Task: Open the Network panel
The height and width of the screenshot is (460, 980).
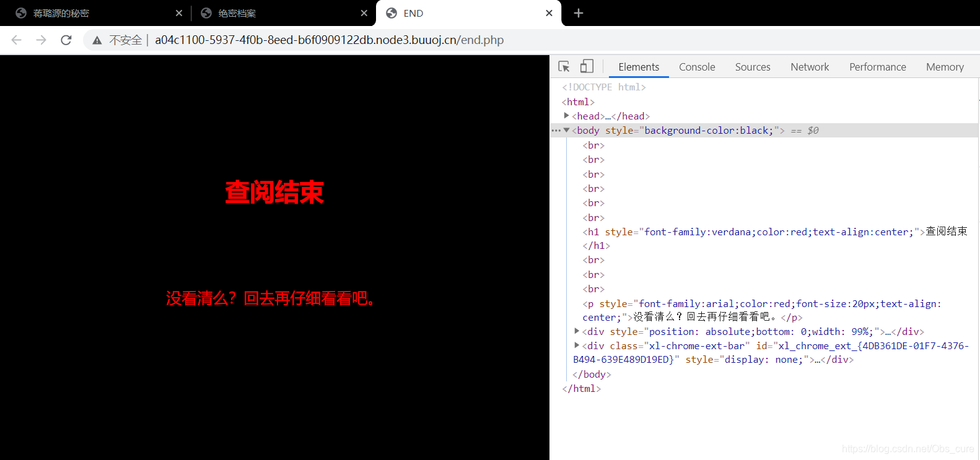Action: pos(810,67)
